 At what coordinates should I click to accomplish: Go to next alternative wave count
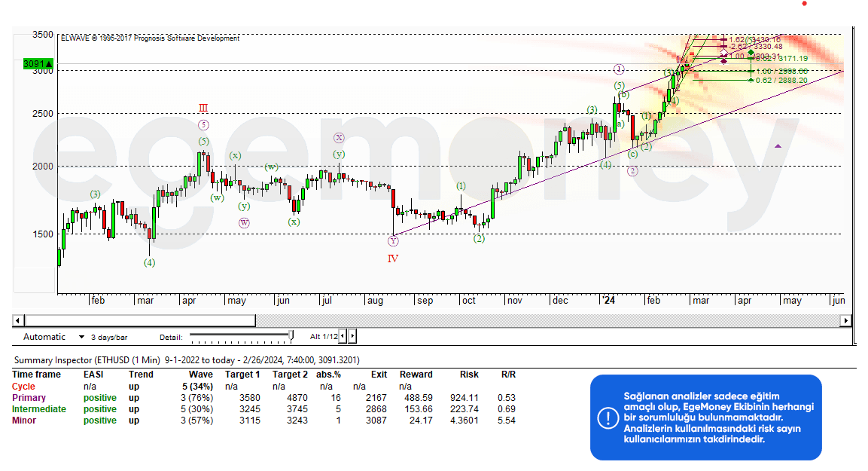(x=352, y=336)
